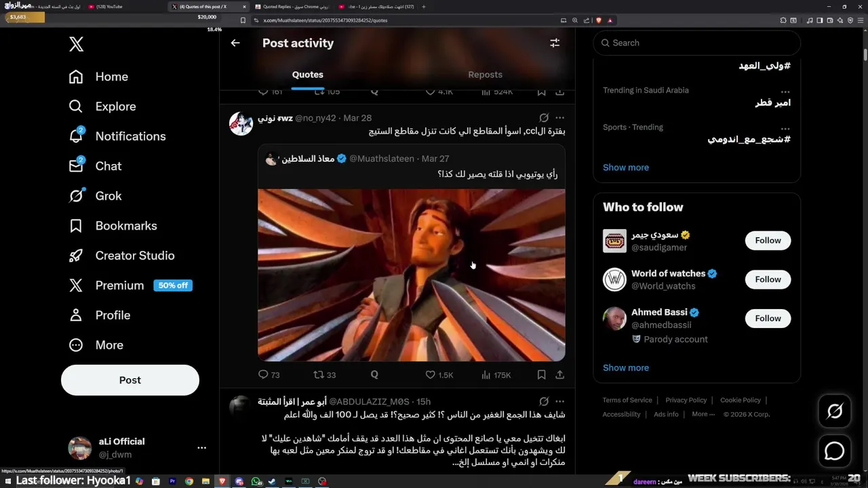Go to X home via the X logo

pos(76,45)
